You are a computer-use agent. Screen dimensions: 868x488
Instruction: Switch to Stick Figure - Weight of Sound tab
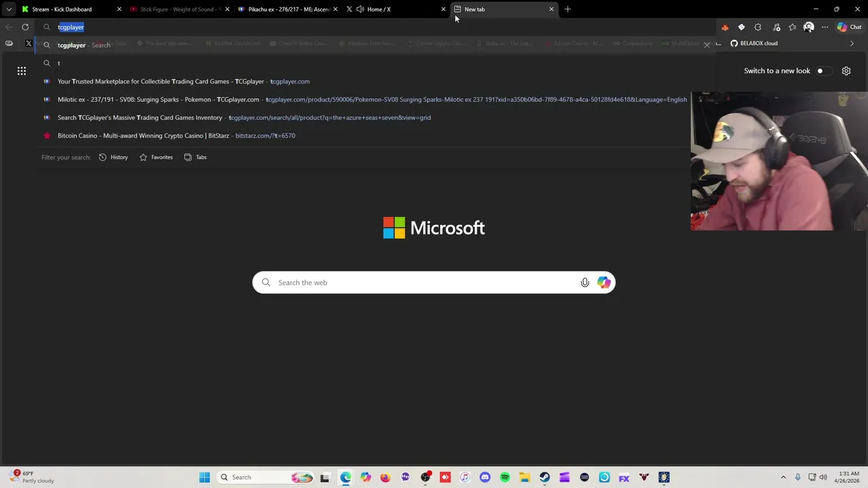(x=179, y=9)
